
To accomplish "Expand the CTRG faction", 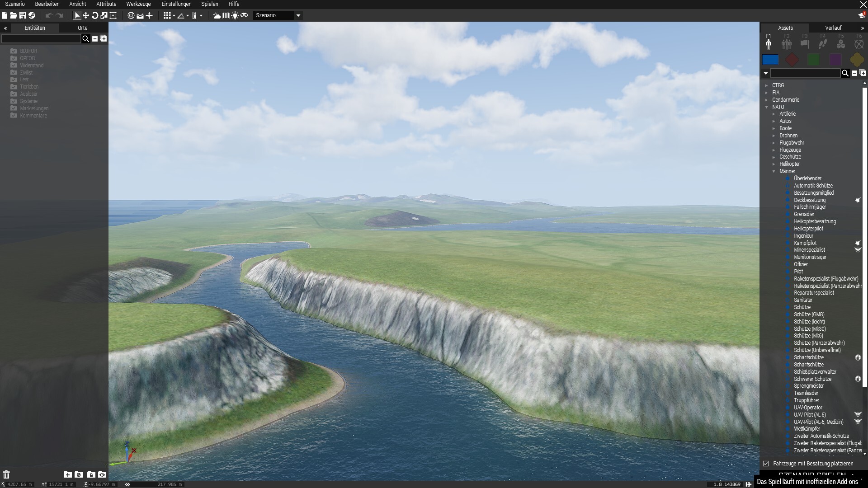I will (767, 85).
